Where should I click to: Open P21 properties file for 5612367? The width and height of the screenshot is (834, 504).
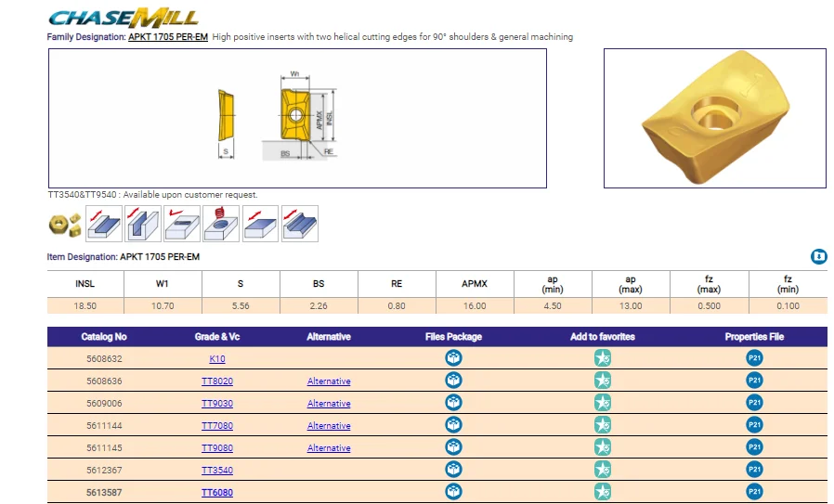(x=754, y=470)
